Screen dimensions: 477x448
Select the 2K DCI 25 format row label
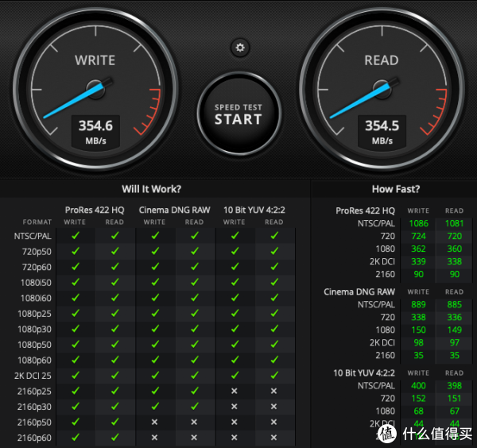click(33, 376)
